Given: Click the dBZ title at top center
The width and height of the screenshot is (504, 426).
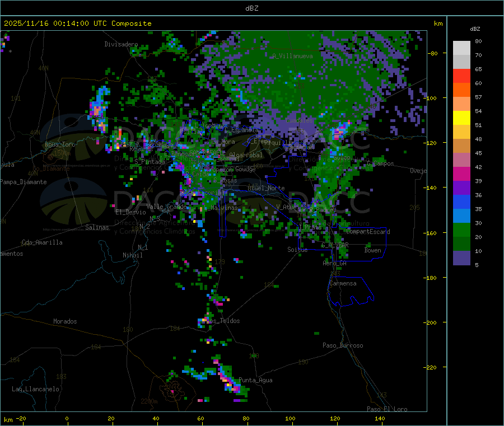Looking at the screenshot, I should click(251, 8).
